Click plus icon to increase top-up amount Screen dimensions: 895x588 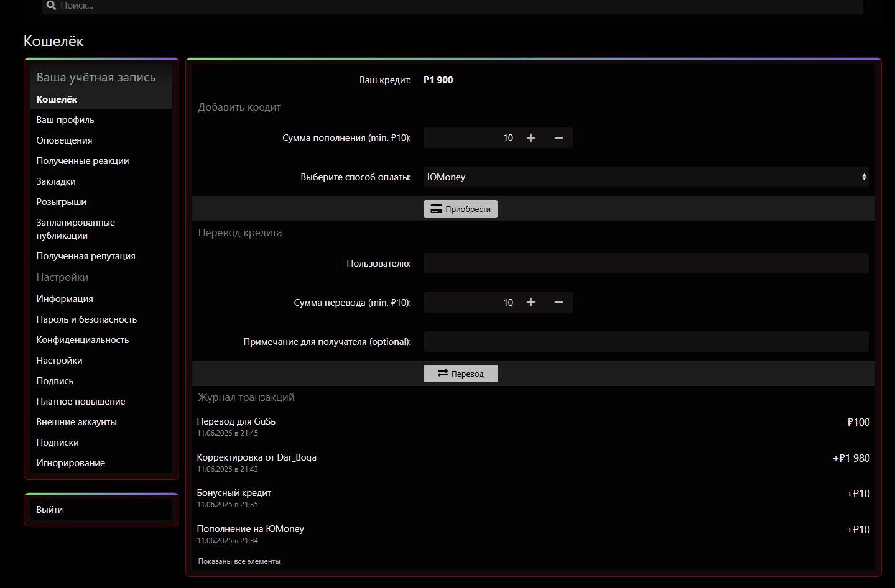(531, 137)
